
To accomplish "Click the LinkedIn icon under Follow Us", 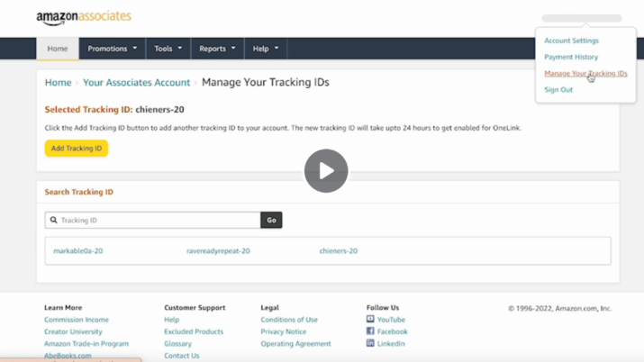I will (x=370, y=343).
